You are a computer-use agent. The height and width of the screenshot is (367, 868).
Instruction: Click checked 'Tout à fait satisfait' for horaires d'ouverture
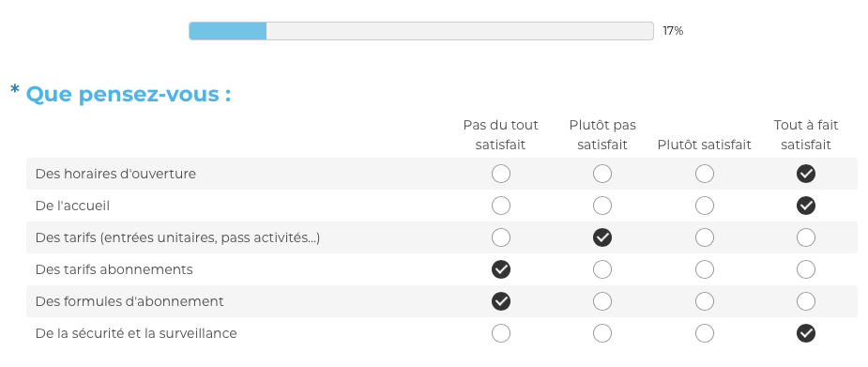(806, 174)
